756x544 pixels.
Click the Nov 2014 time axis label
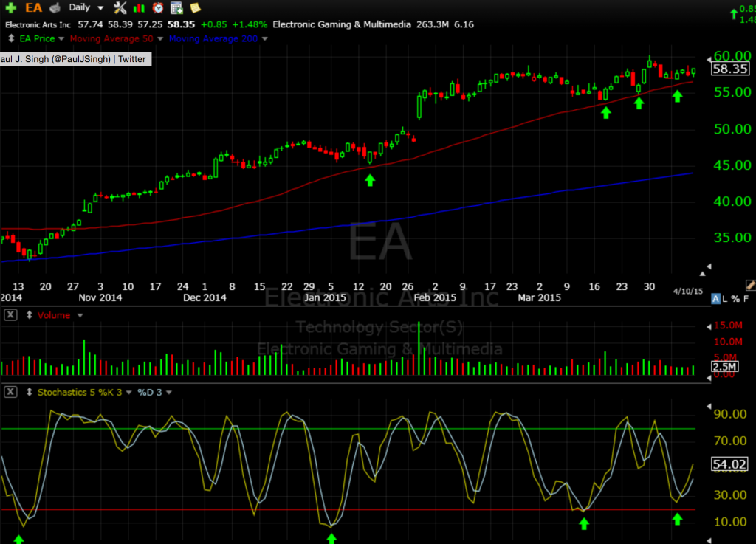point(100,297)
